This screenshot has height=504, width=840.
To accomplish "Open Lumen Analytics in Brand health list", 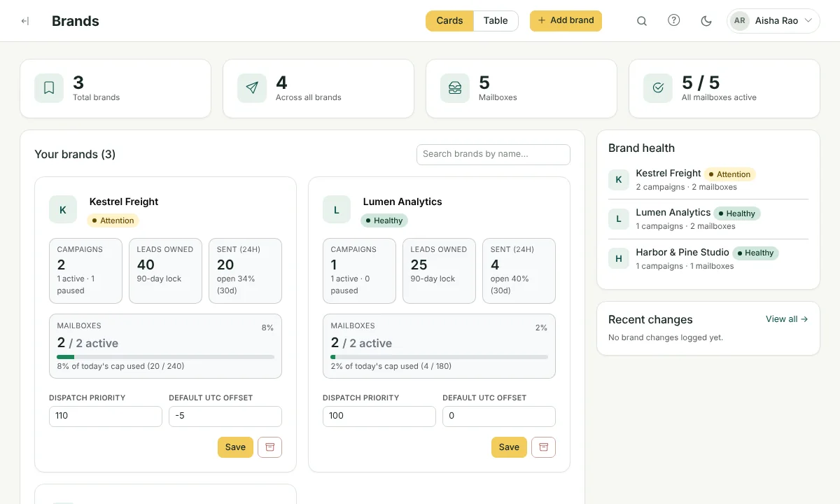I will point(708,219).
